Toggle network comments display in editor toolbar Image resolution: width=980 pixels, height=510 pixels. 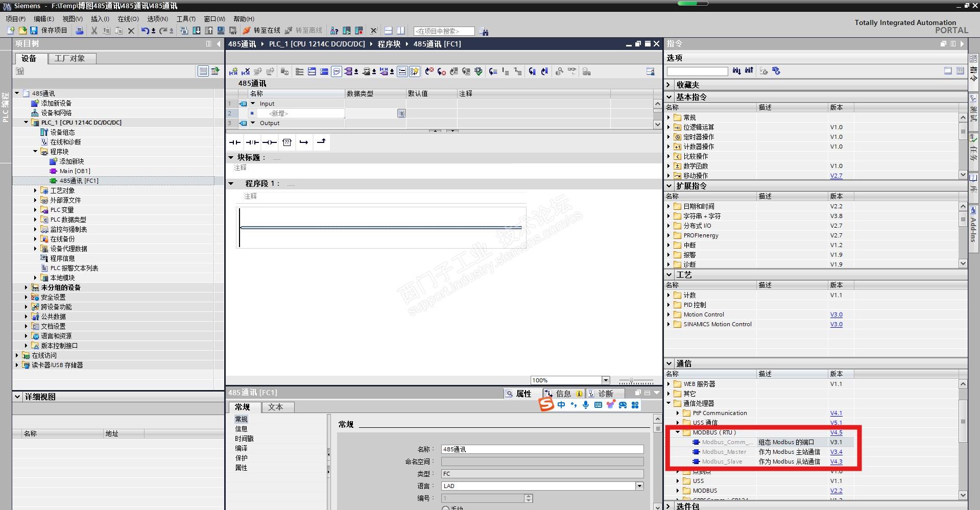tap(337, 71)
